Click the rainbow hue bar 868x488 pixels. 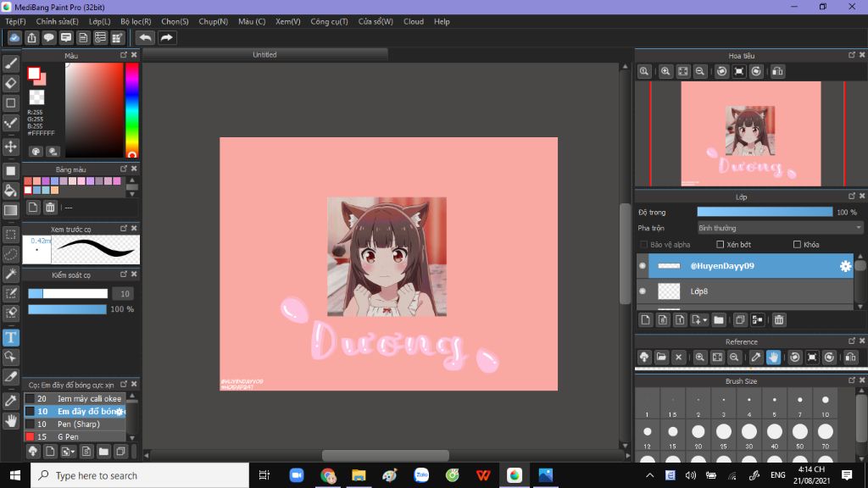(131, 110)
